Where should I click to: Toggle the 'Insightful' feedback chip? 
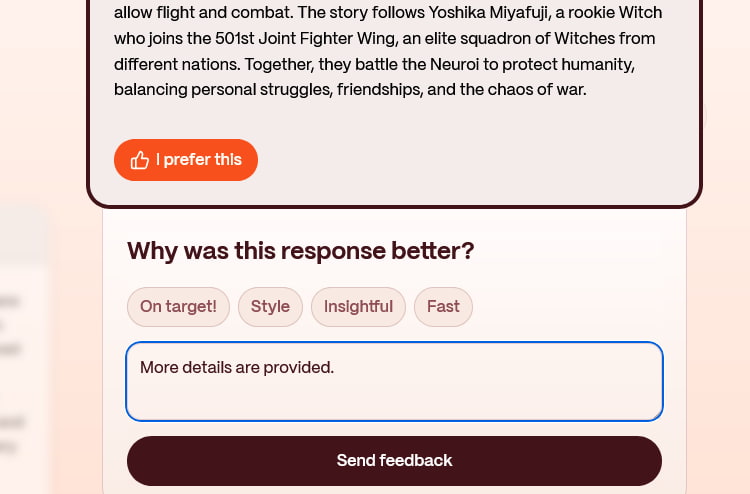click(358, 307)
